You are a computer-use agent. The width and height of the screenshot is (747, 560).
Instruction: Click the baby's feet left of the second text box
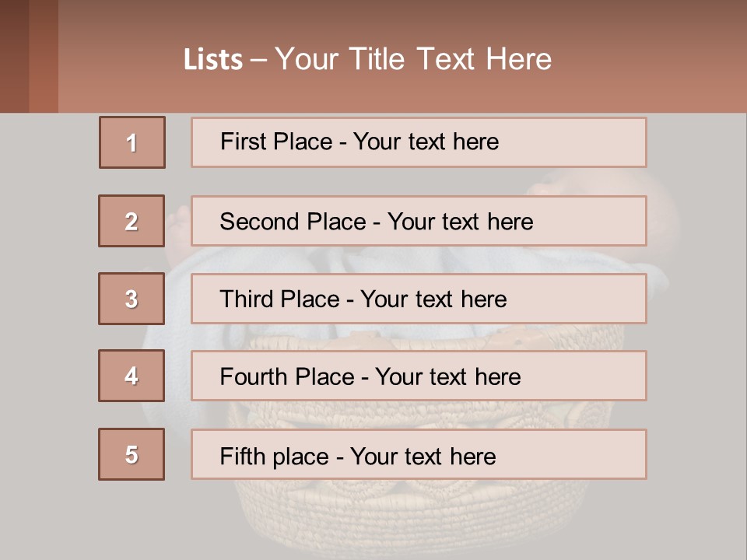(x=178, y=226)
